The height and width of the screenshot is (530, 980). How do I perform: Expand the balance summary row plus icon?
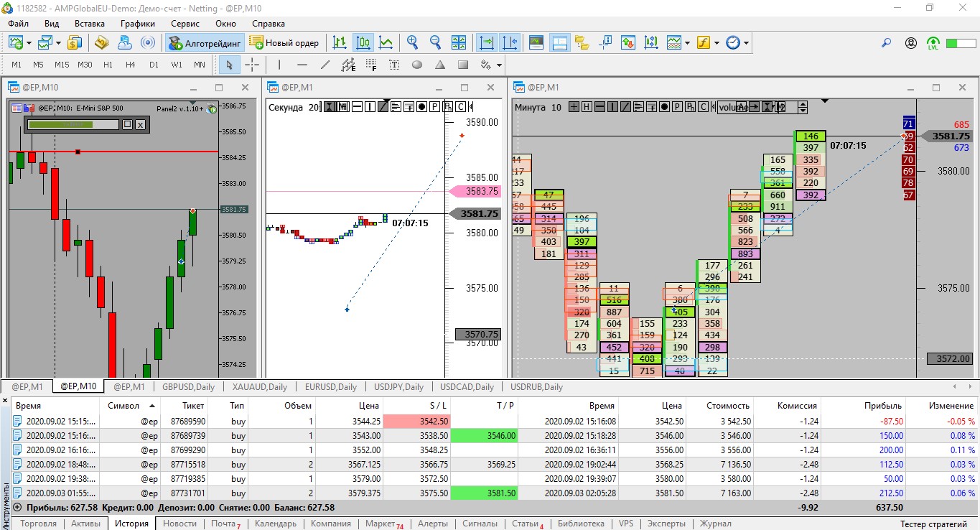tap(18, 508)
